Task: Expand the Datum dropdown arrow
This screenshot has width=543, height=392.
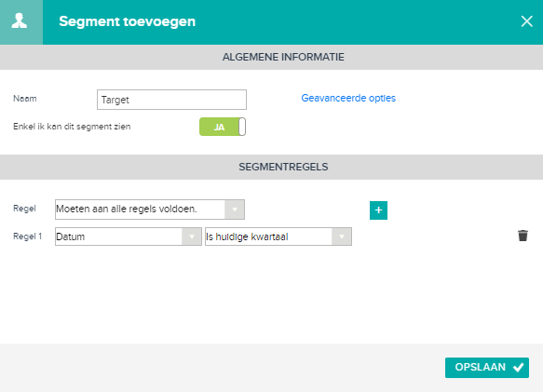Action: (x=192, y=237)
